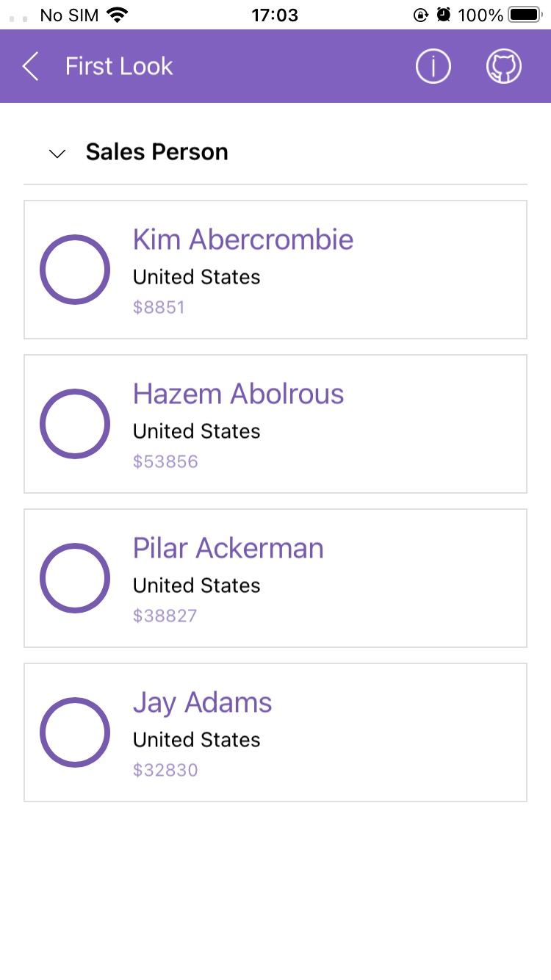Tap the First Look page title

point(119,66)
